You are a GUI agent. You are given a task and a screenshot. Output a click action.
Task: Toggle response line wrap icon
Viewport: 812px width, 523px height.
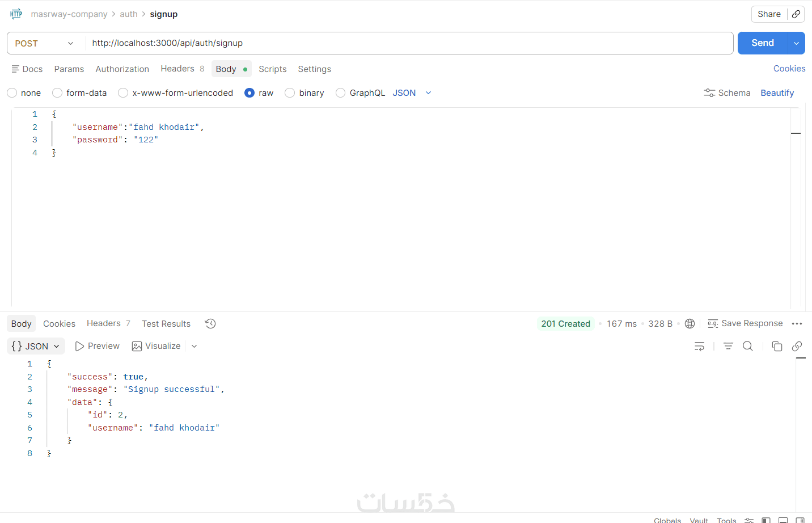(x=700, y=346)
